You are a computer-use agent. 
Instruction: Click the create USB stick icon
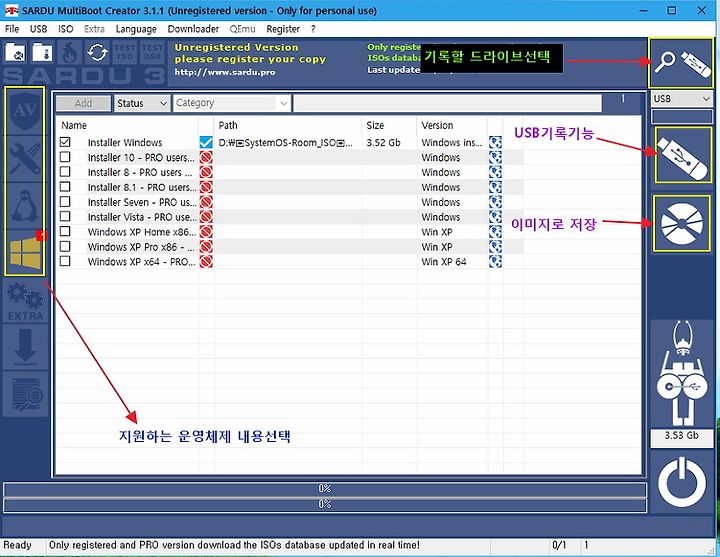[683, 155]
